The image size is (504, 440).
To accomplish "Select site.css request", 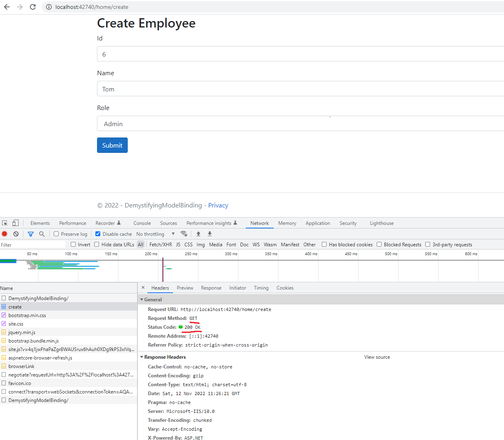I will 69,324.
